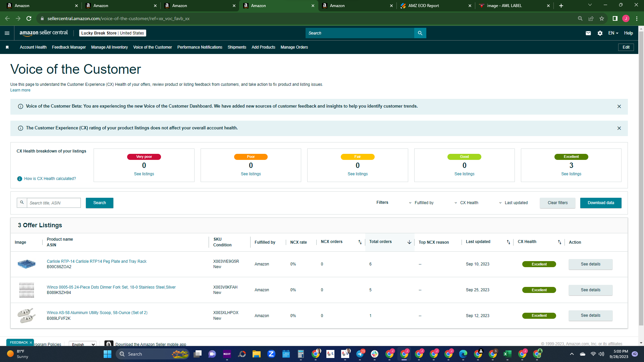Image resolution: width=644 pixels, height=362 pixels.
Task: Go back using browser back arrow
Action: (7, 18)
